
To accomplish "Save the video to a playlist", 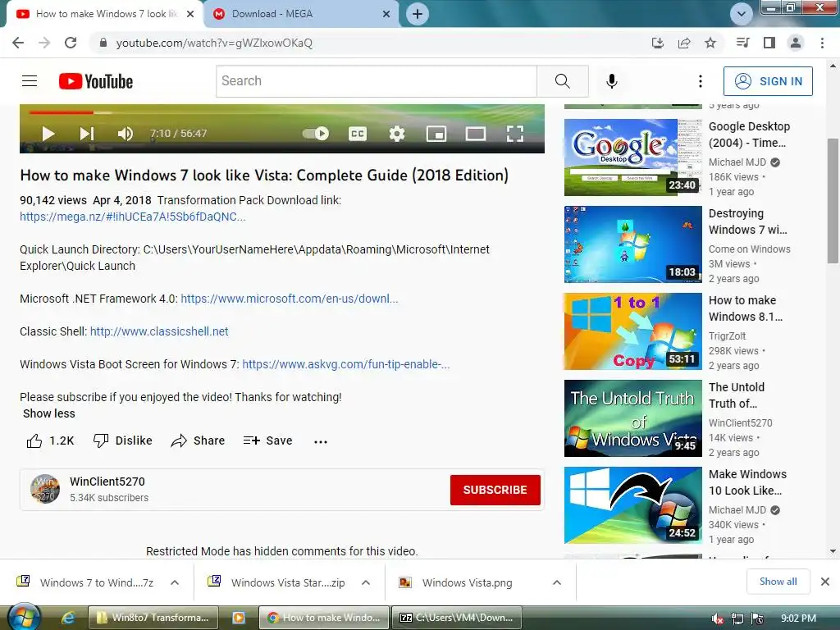I will coord(268,441).
